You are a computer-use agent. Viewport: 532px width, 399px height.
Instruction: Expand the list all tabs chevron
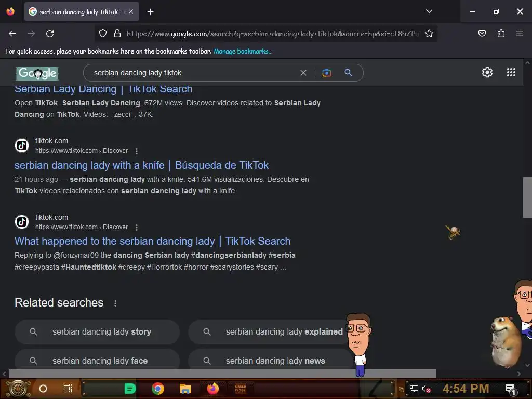(429, 11)
